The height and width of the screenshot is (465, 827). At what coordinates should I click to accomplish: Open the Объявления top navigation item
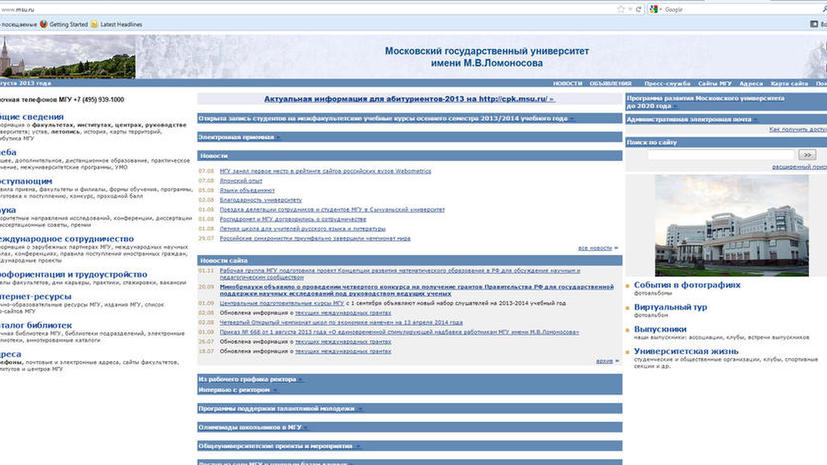tap(610, 83)
